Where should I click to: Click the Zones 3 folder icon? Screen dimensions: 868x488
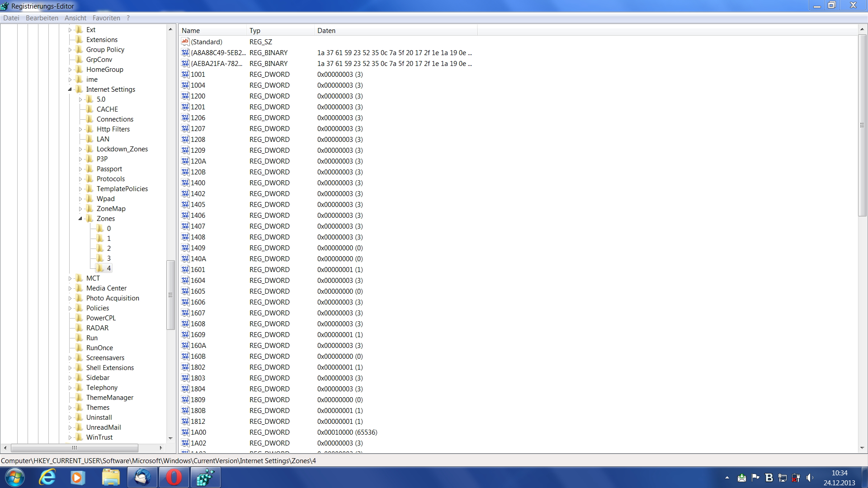[x=100, y=258]
